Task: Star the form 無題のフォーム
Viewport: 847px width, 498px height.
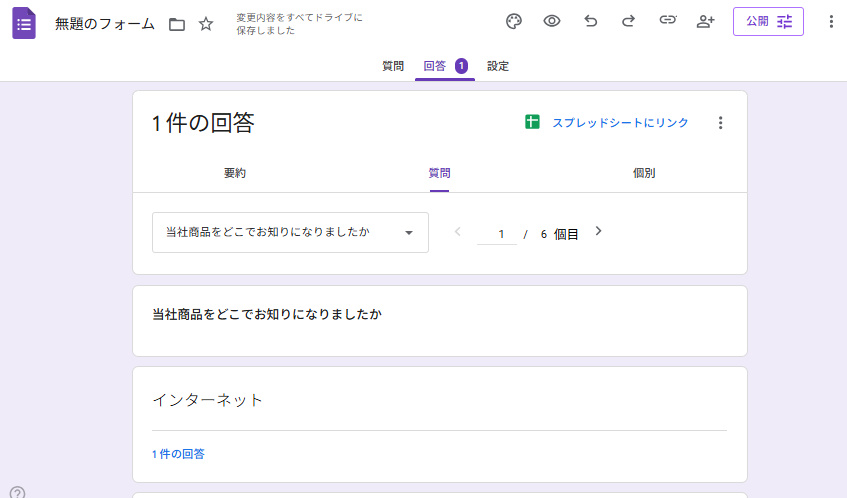Action: click(206, 24)
